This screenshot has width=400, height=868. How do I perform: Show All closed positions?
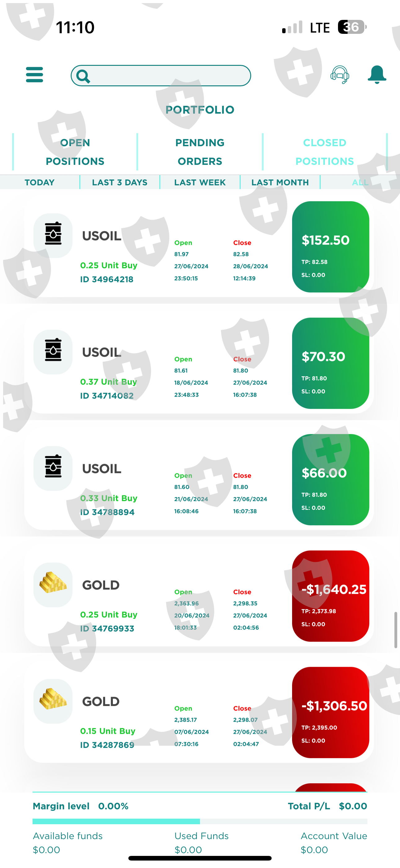tap(360, 182)
